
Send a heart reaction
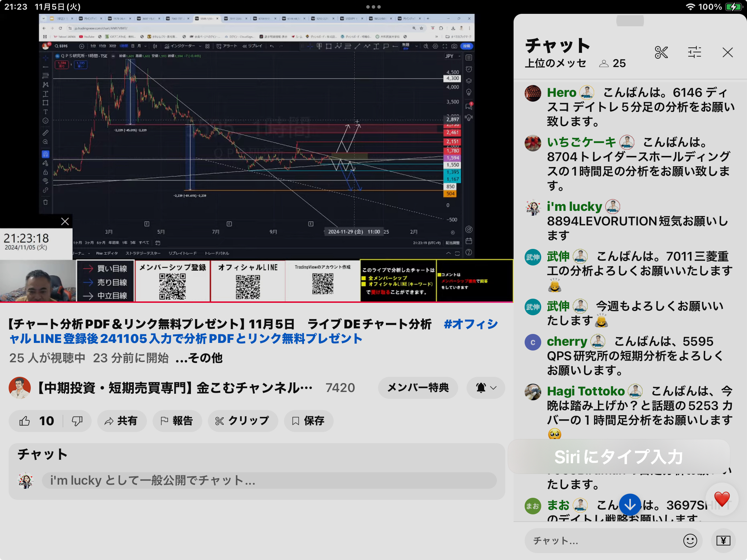722,499
